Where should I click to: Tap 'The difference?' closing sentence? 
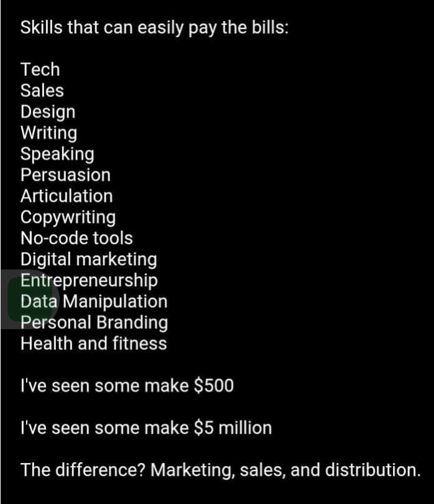tap(221, 470)
